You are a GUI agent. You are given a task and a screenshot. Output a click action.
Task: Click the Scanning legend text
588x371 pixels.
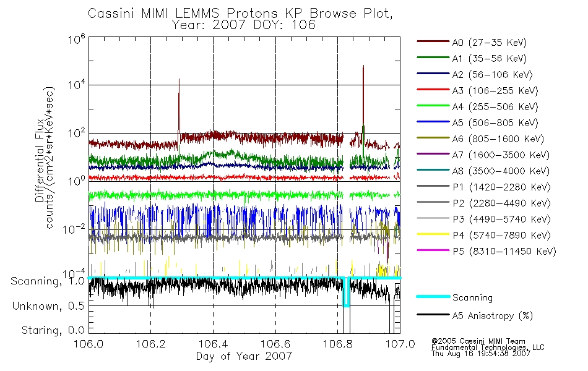click(x=472, y=298)
